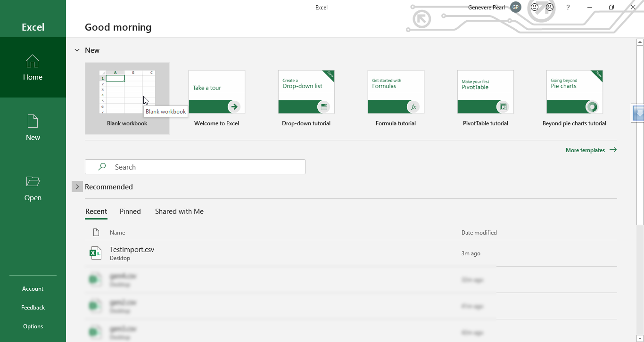Click the New blank page icon in sidebar
Screen dimensions: 644x342
coord(33,121)
